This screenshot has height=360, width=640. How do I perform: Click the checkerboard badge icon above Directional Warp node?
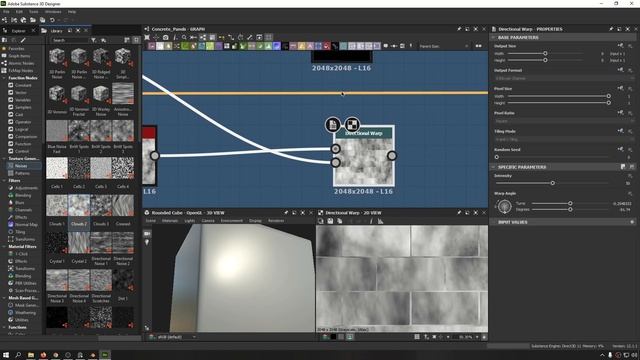point(352,124)
